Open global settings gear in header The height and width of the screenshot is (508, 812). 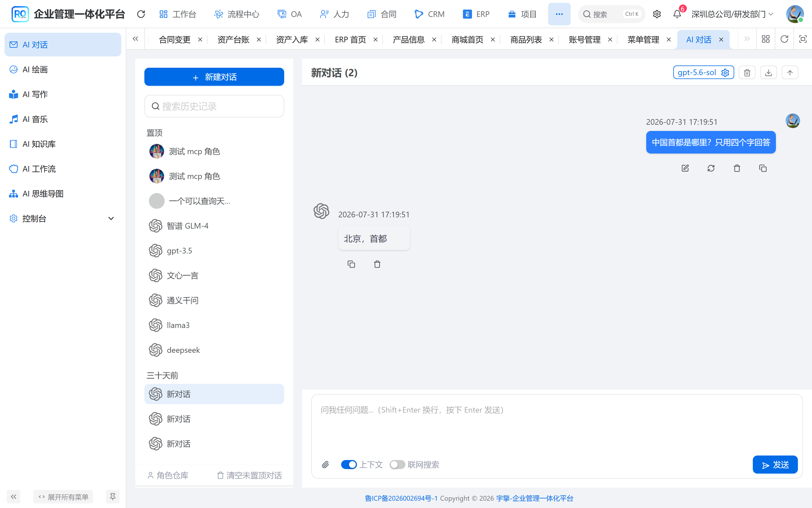657,14
